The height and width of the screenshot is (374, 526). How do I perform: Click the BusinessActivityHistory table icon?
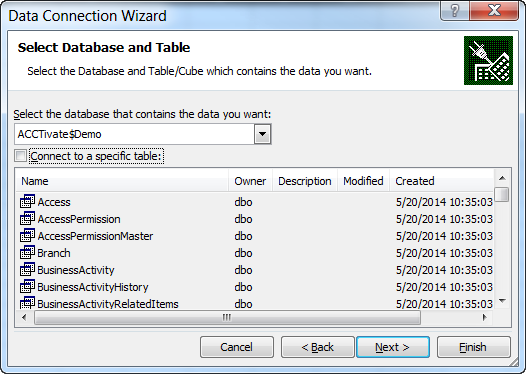[x=27, y=287]
